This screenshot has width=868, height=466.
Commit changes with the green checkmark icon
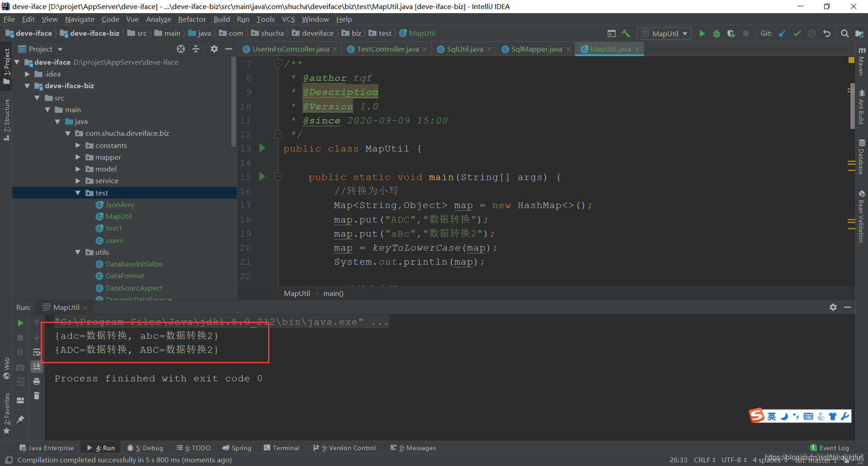click(x=797, y=33)
